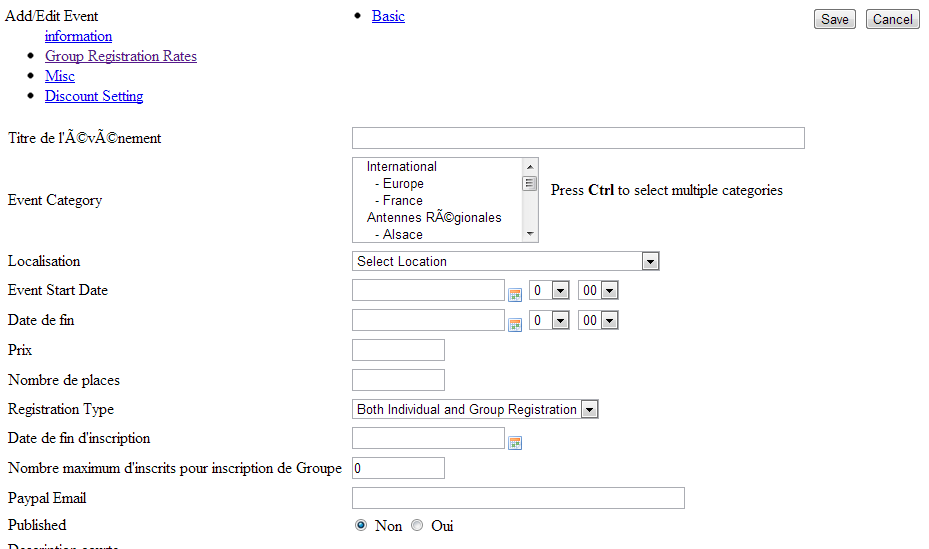This screenshot has width=929, height=549.
Task: Select the Oui radio for Published
Action: [417, 526]
